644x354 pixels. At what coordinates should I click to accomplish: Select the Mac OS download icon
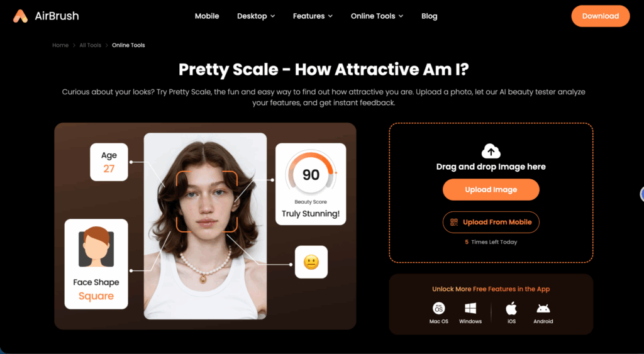[x=438, y=309]
